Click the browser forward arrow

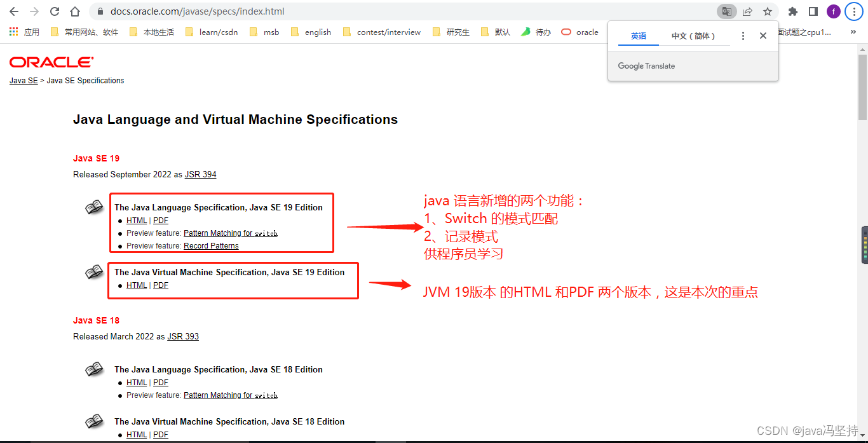pyautogui.click(x=34, y=11)
